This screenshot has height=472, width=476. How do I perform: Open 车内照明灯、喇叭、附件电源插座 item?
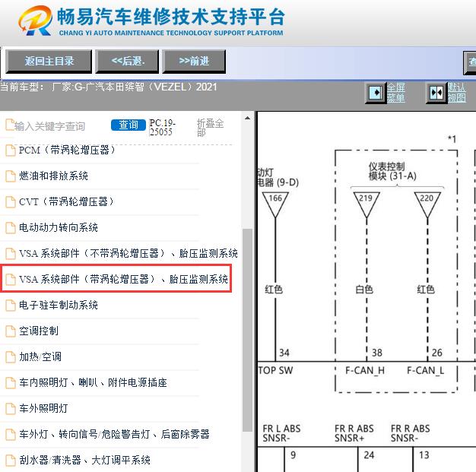tap(93, 382)
